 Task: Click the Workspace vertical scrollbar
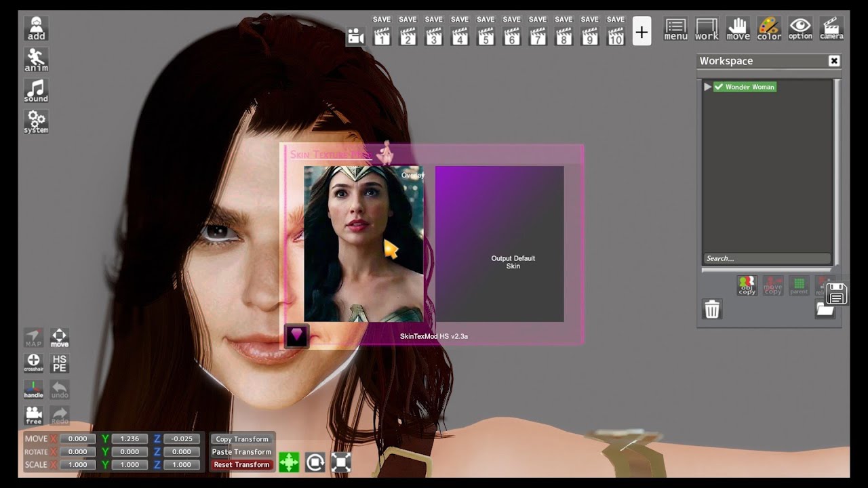click(x=837, y=172)
